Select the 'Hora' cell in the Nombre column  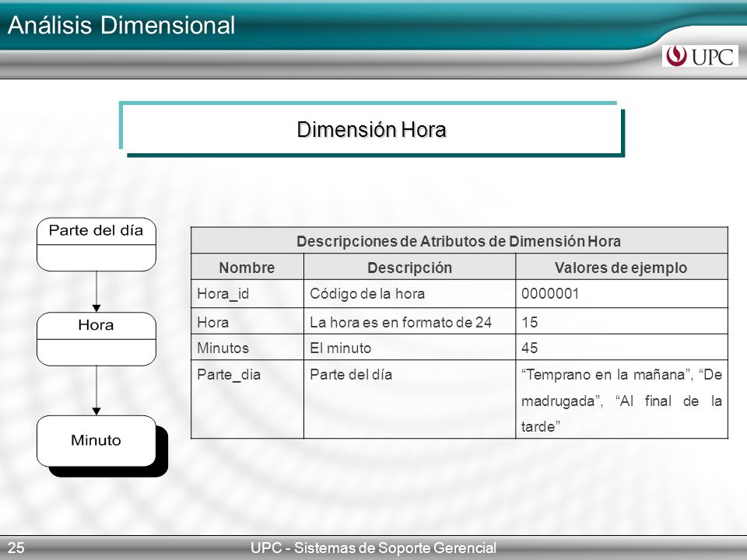(247, 321)
